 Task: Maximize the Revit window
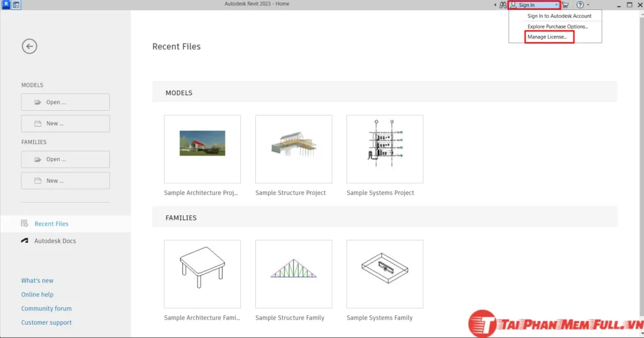[x=630, y=5]
